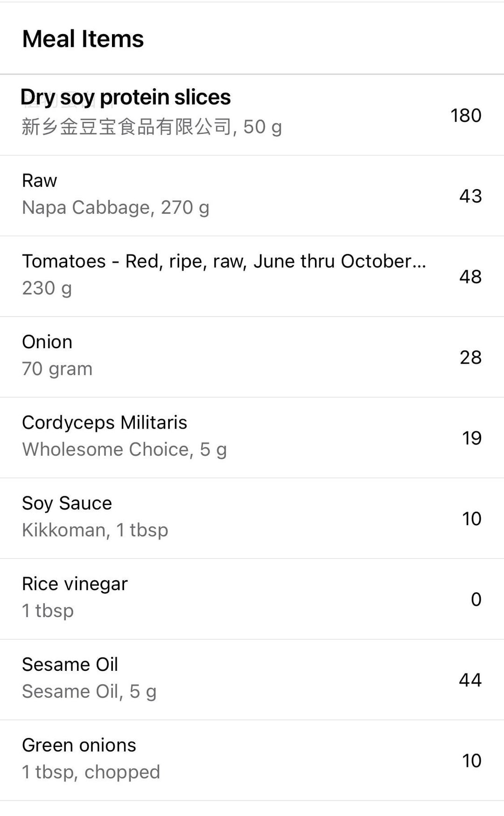Click the 43 calorie count
This screenshot has height=816, width=504.
pos(470,196)
